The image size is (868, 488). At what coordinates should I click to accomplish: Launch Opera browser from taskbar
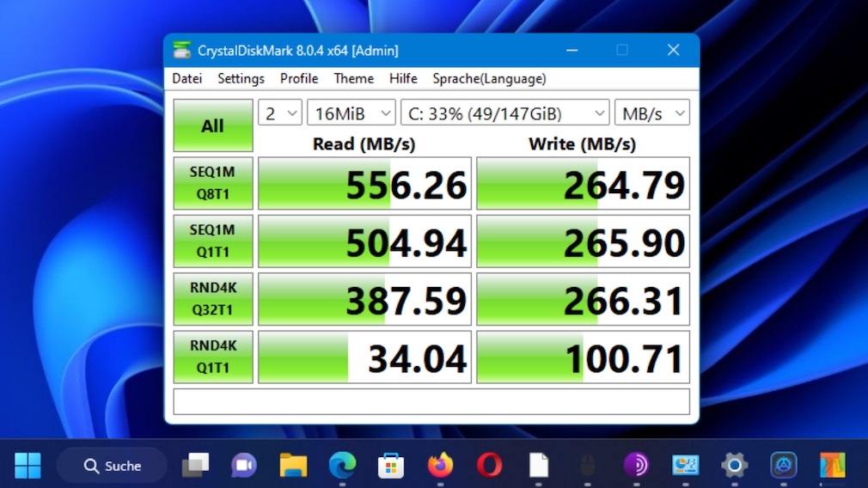pos(489,465)
